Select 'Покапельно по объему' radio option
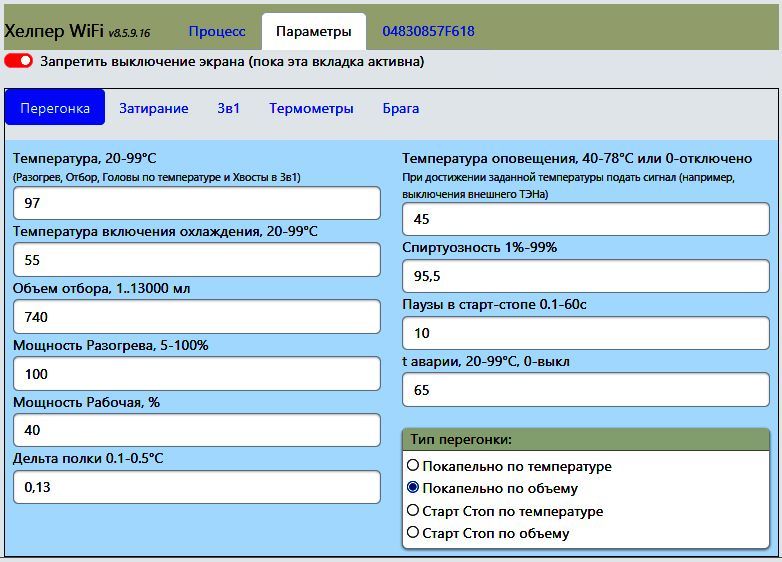The image size is (782, 562). (x=413, y=489)
